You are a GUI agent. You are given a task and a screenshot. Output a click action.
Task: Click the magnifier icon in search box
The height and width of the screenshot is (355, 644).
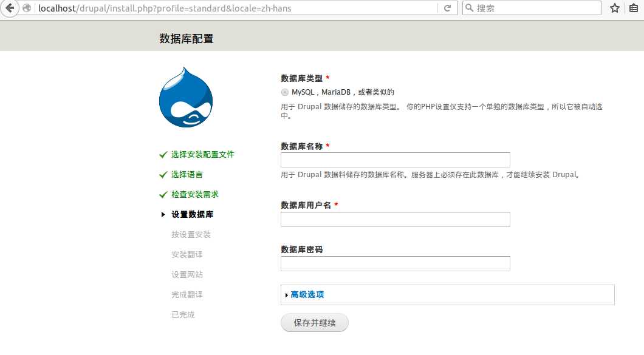(x=470, y=8)
